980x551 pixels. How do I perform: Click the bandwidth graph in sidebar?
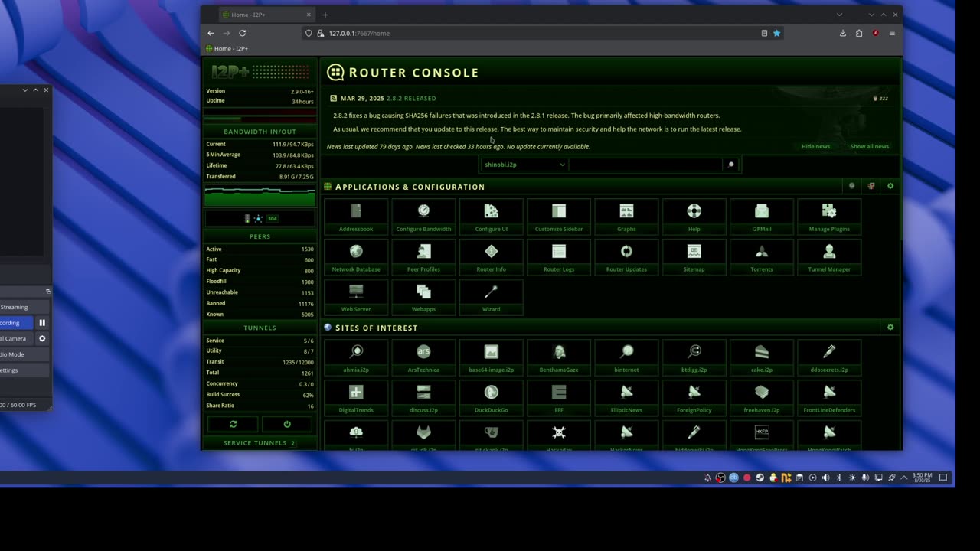(260, 196)
